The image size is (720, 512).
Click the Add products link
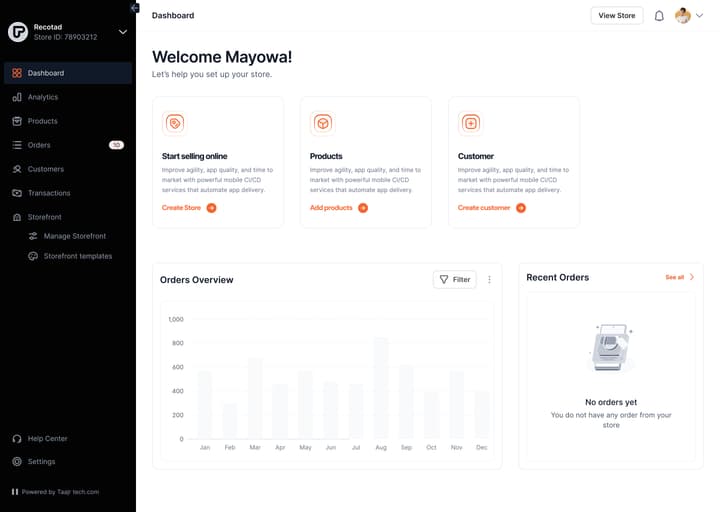point(331,208)
